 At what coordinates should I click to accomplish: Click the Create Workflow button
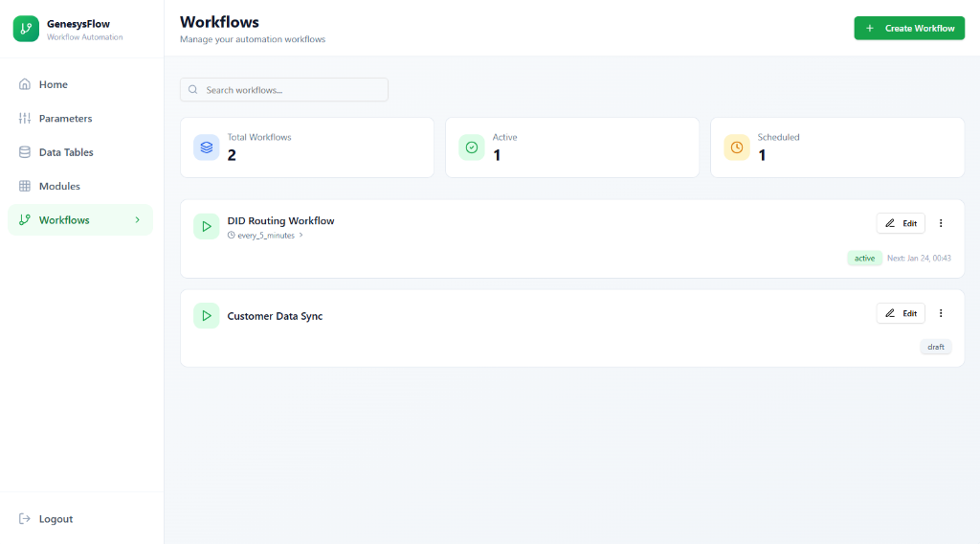[x=909, y=28]
